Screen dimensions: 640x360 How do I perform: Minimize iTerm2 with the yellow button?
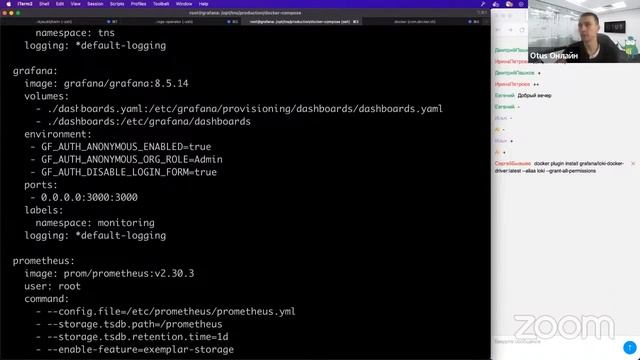(x=11, y=13)
